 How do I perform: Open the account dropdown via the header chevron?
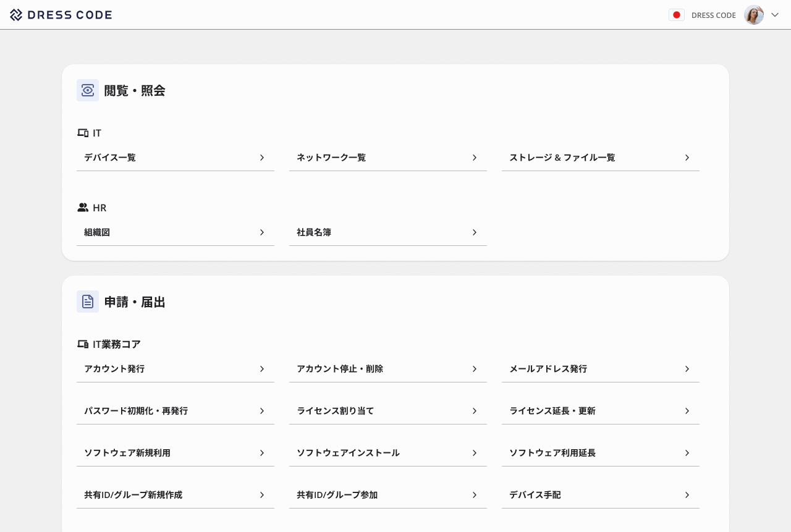(774, 14)
